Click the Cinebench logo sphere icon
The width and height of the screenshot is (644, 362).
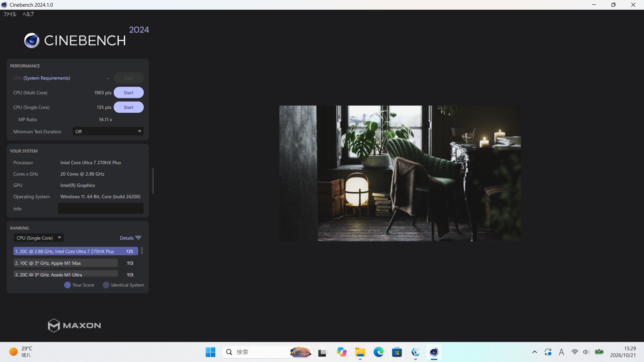click(x=32, y=41)
